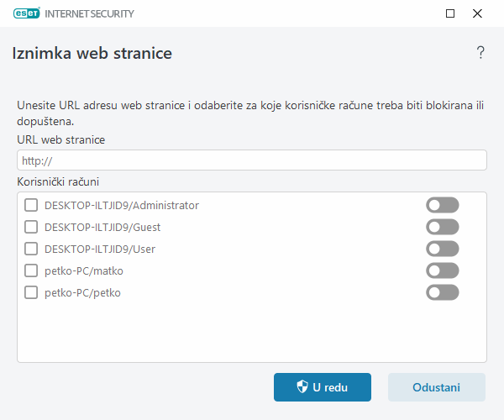Focus the URL web stranice input field
Screen dimensions: 504x420
pos(252,160)
